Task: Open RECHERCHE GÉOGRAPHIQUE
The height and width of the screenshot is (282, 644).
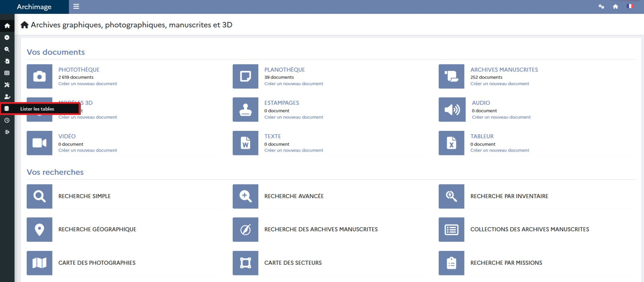Action: [x=97, y=229]
